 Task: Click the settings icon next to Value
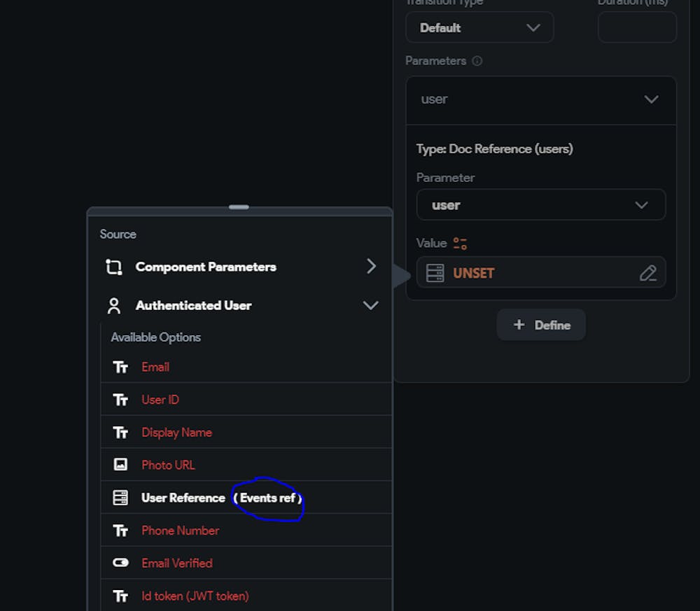pos(459,243)
